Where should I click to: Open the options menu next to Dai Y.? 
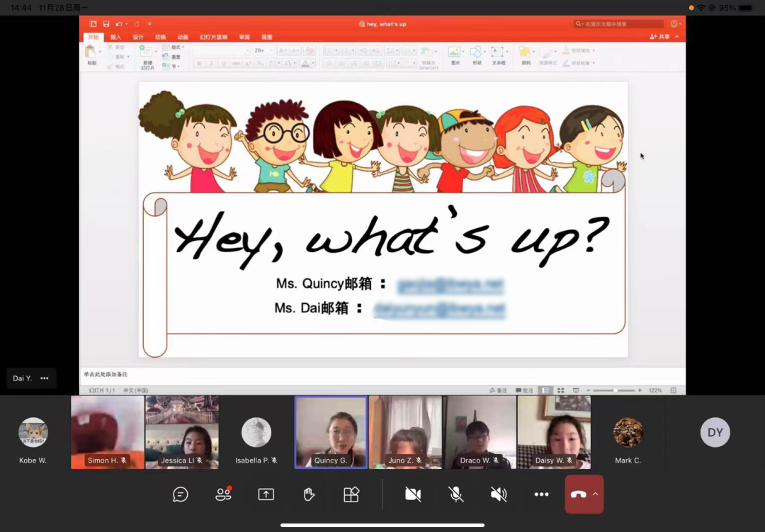click(45, 378)
